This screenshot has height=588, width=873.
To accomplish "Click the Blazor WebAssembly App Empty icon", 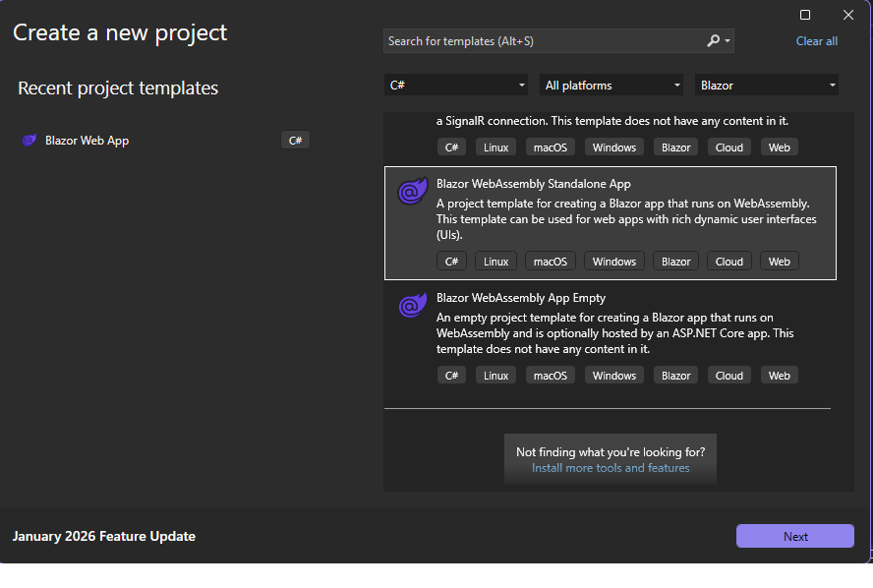I will coord(411,307).
